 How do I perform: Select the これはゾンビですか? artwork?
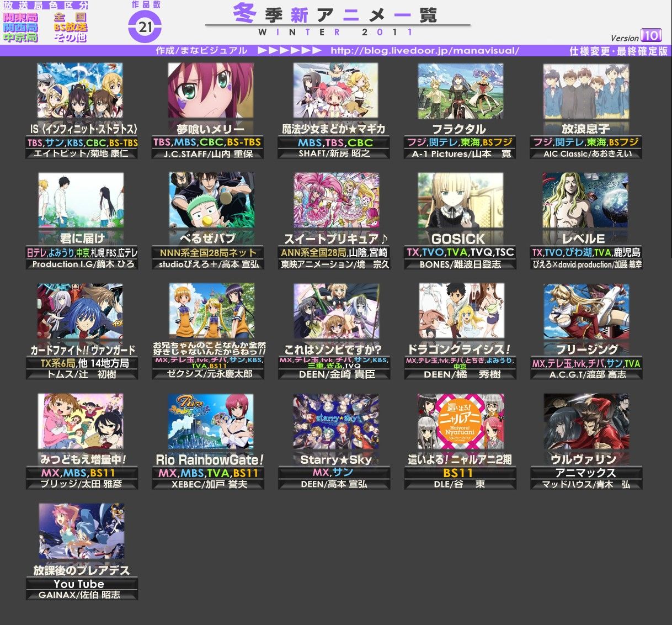tap(336, 311)
